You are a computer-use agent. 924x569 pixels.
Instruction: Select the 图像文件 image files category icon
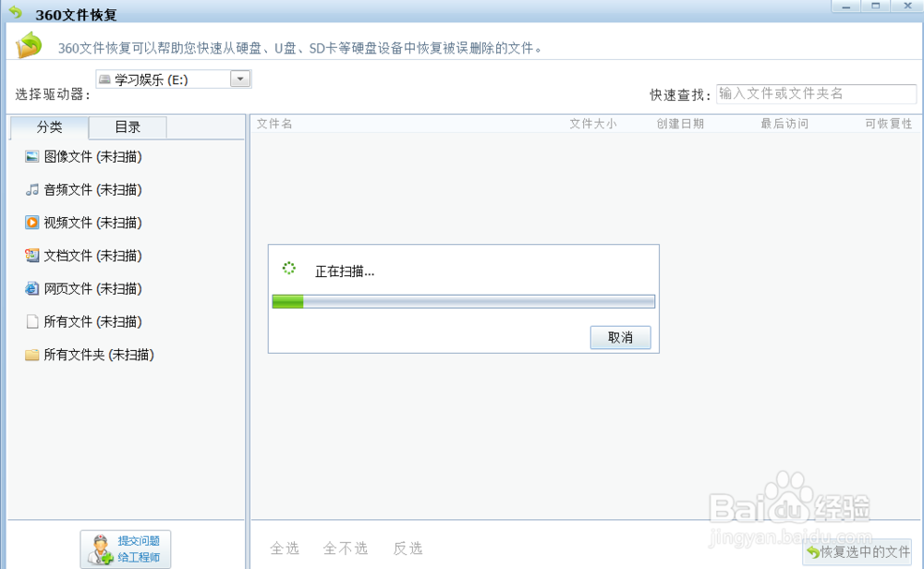pyautogui.click(x=30, y=156)
